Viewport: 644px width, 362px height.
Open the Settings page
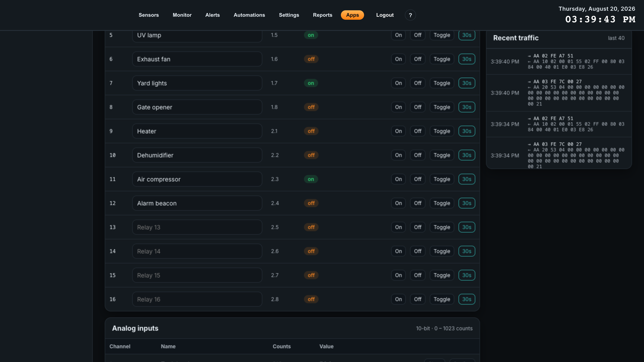point(289,15)
